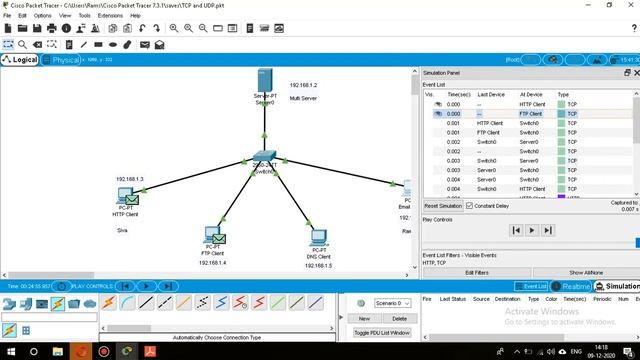Add a complex PDU open envelope
This screenshot has height=360, width=640.
click(159, 44)
